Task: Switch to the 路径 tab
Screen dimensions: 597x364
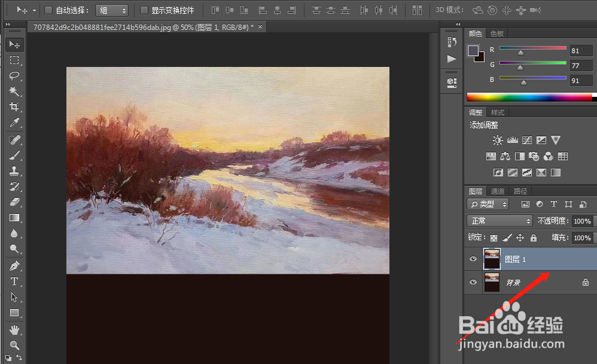Action: pos(520,191)
